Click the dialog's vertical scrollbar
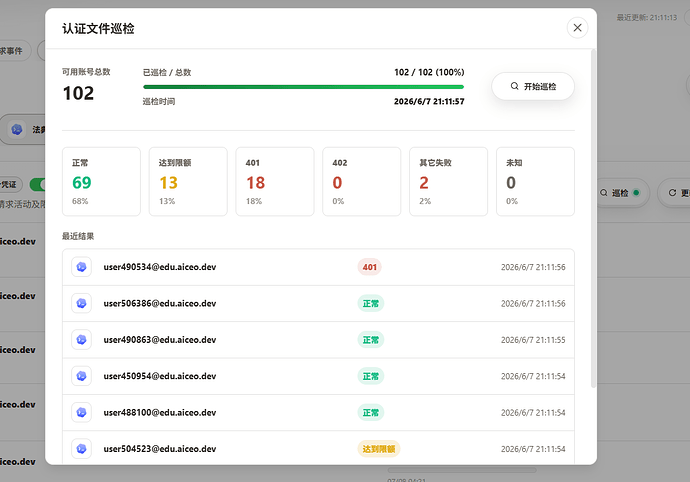The height and width of the screenshot is (482, 690). 593,219
